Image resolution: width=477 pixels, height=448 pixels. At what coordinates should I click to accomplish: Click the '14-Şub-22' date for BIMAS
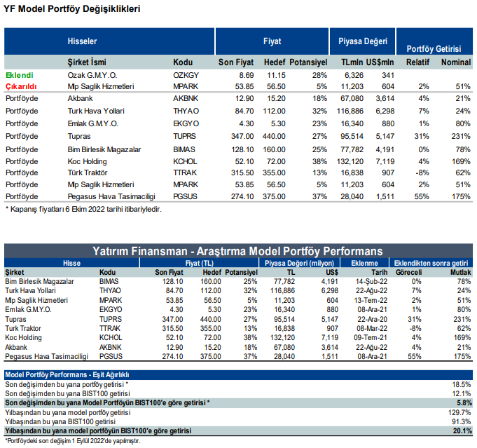click(371, 281)
